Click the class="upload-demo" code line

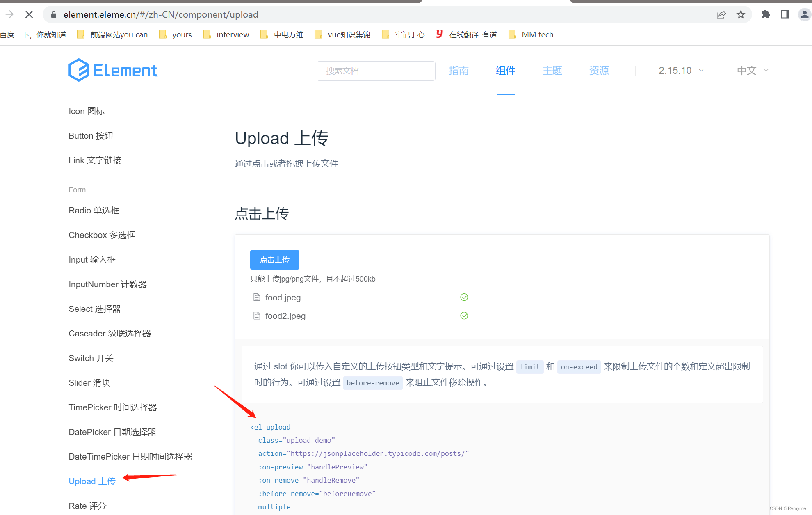click(x=297, y=440)
